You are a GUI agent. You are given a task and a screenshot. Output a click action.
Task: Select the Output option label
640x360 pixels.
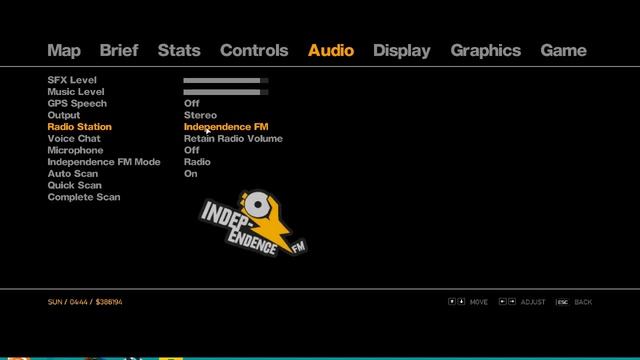pyautogui.click(x=64, y=115)
